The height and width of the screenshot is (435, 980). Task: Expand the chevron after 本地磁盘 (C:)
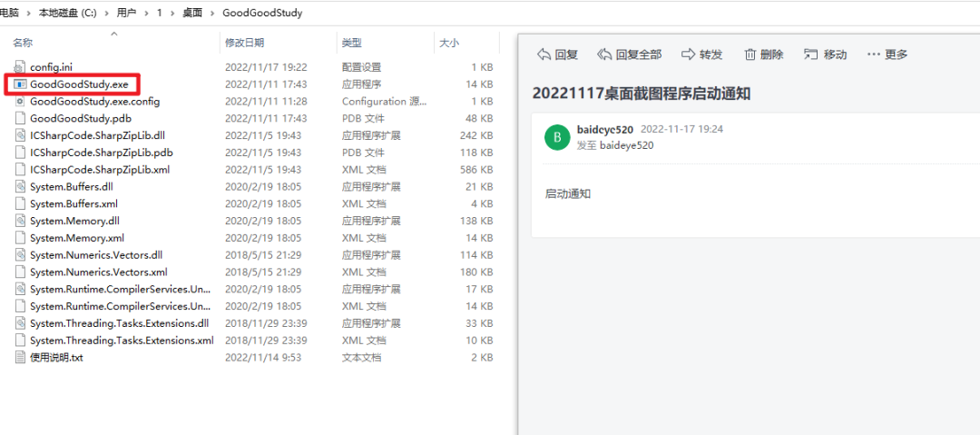pos(106,13)
